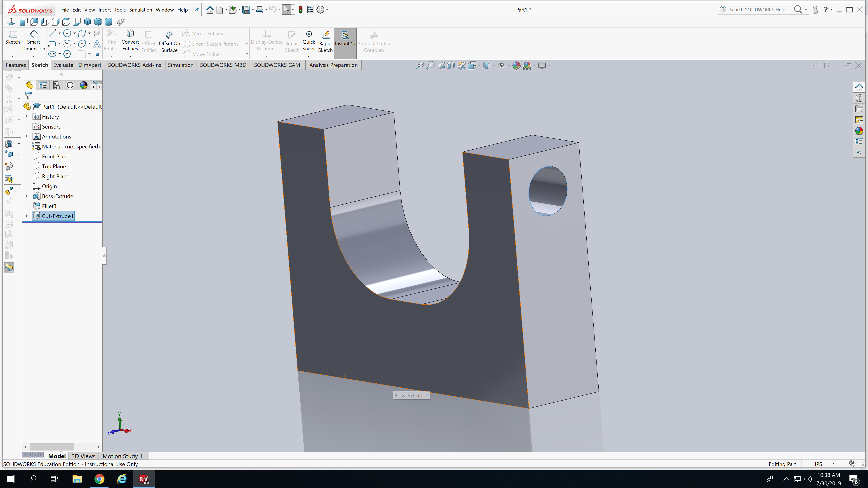Open the ConfigurationManager tab icon
This screenshot has height=488, width=868.
pos(56,85)
